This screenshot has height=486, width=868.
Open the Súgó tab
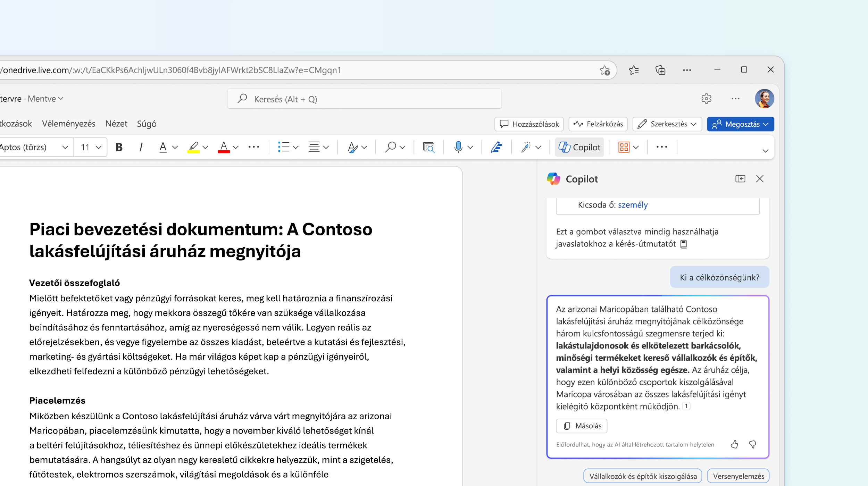coord(147,124)
